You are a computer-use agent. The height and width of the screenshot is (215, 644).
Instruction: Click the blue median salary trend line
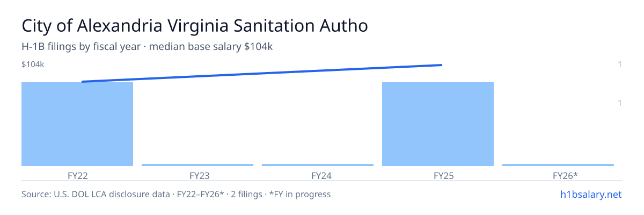tap(262, 73)
